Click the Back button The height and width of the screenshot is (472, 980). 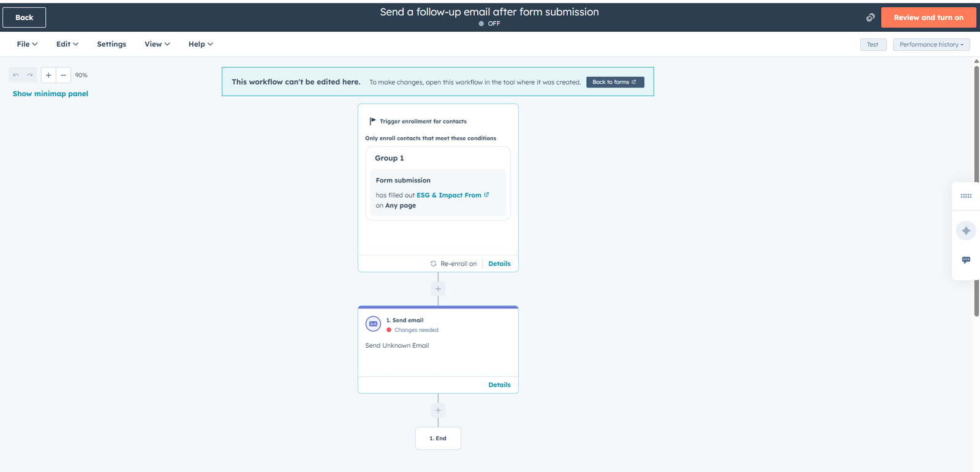24,17
